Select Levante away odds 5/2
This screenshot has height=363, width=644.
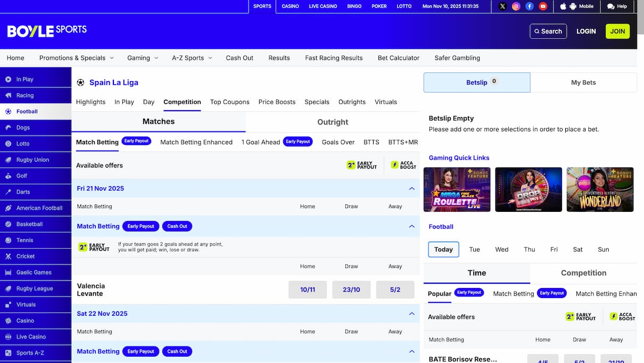(x=395, y=290)
